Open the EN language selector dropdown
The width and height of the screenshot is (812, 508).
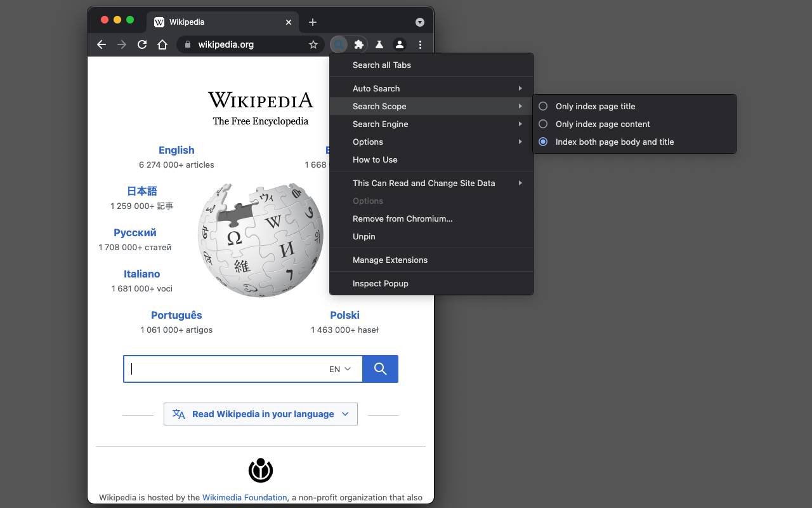click(339, 368)
